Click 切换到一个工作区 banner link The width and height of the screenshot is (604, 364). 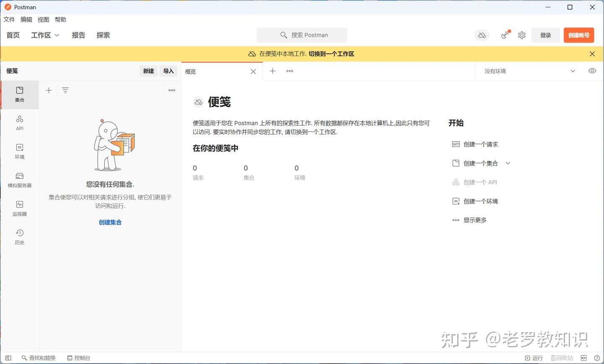tap(331, 54)
